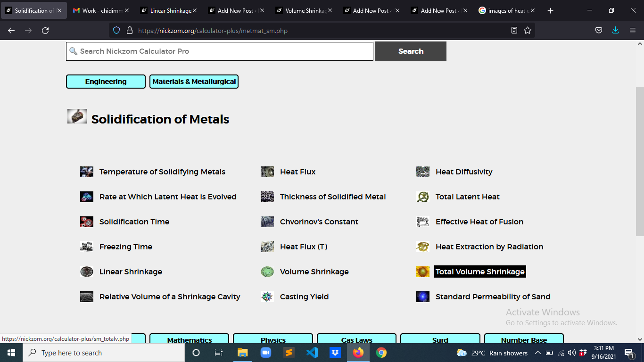Open Google Chrome from the taskbar
This screenshot has width=644, height=362.
381,353
